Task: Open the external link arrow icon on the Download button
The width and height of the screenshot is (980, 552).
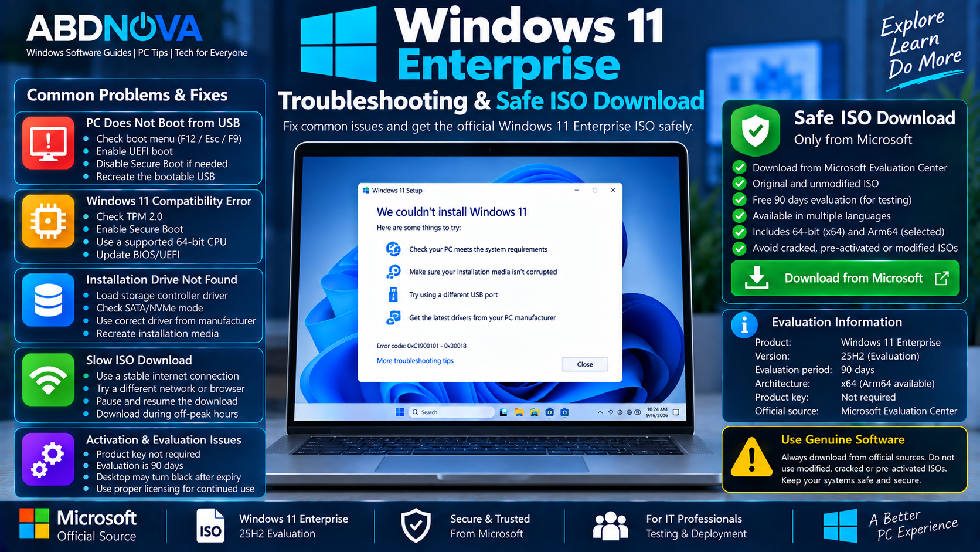Action: tap(941, 278)
